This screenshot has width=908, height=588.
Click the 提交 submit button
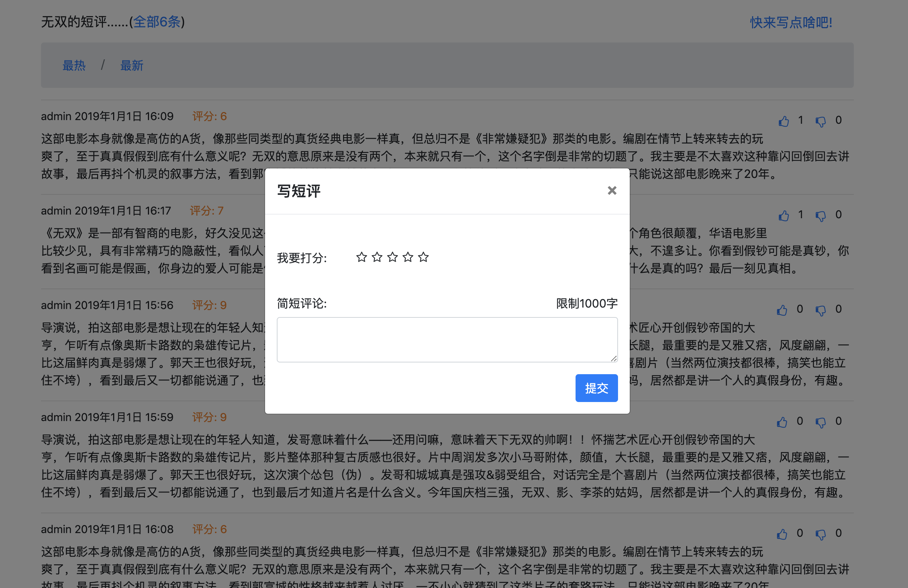[x=596, y=388]
